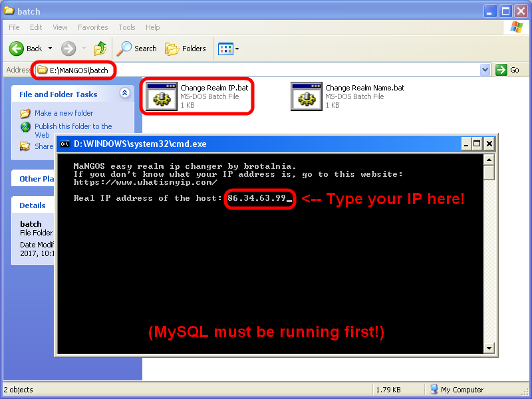Click the Forward arrow button

point(68,49)
